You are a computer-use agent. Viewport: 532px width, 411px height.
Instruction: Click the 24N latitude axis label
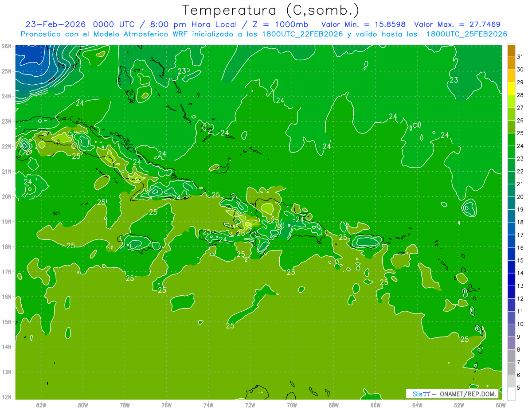click(x=6, y=96)
